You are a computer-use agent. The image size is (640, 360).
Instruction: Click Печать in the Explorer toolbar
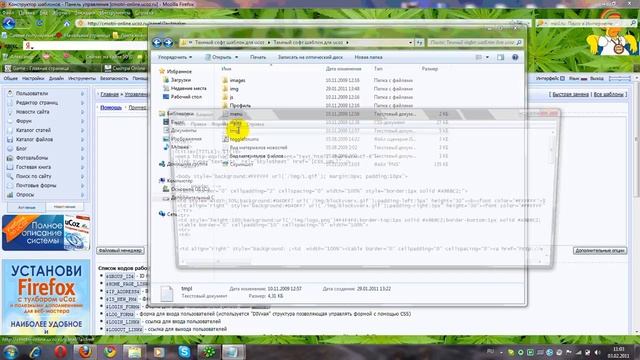[258, 58]
